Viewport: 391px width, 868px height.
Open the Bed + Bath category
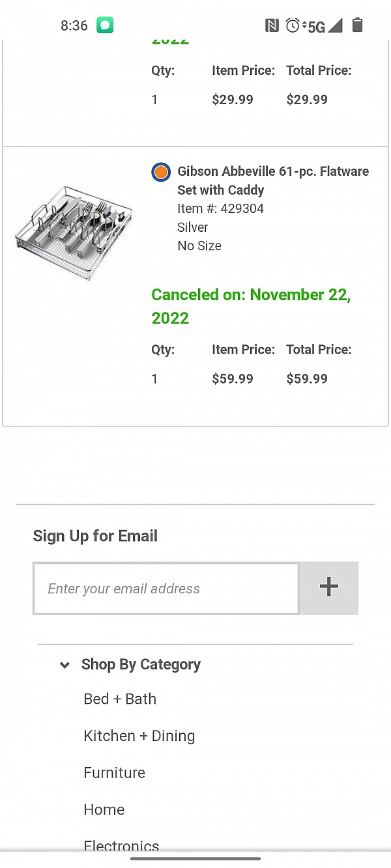[x=120, y=699]
